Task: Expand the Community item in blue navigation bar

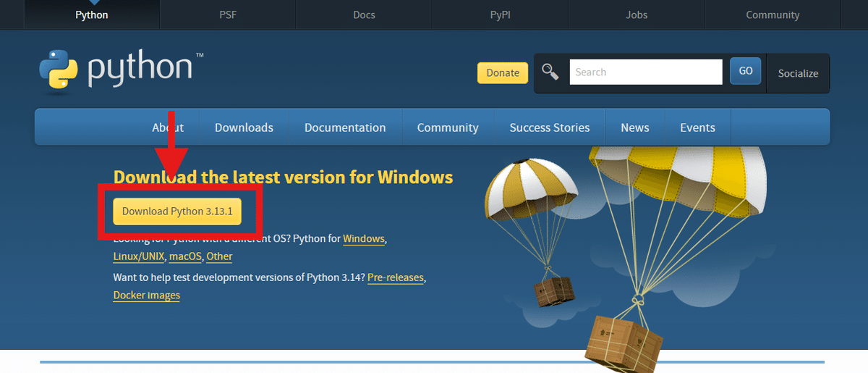Action: 448,127
